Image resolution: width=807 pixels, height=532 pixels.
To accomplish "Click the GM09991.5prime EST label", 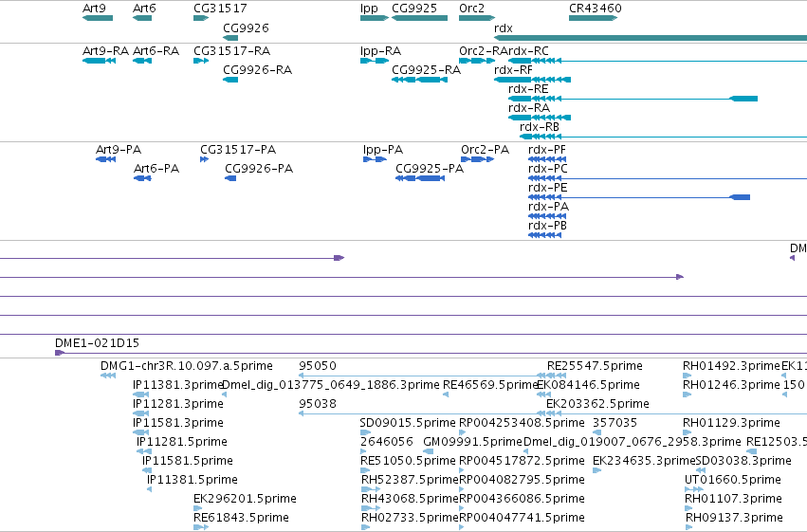I will click(x=472, y=442).
